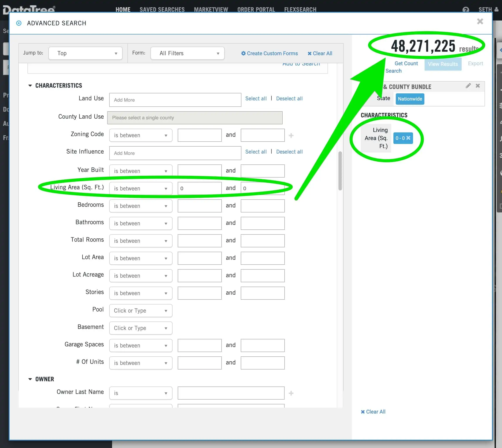Click the View Results button
The height and width of the screenshot is (448, 502).
(x=443, y=64)
